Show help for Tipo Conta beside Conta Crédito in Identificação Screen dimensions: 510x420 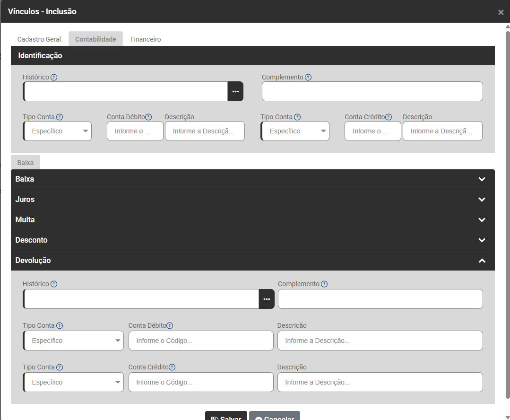[297, 117]
